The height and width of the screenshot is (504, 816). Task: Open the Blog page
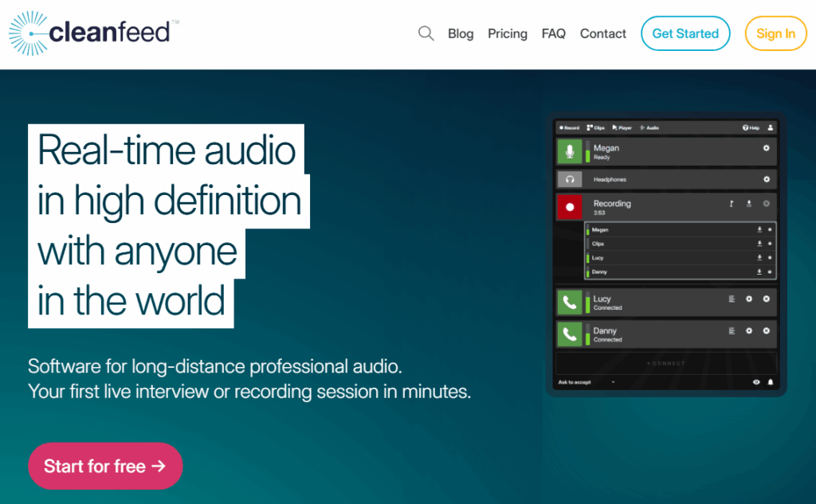coord(461,33)
